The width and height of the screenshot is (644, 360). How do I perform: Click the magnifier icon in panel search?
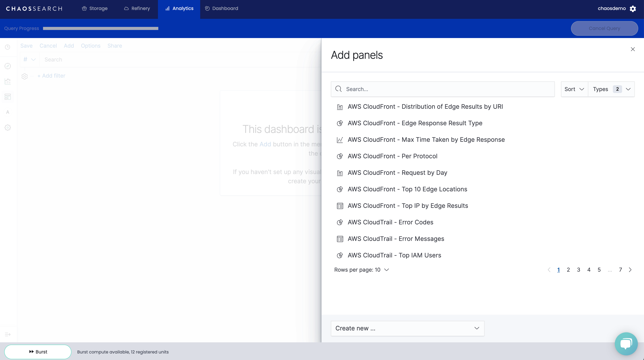339,89
